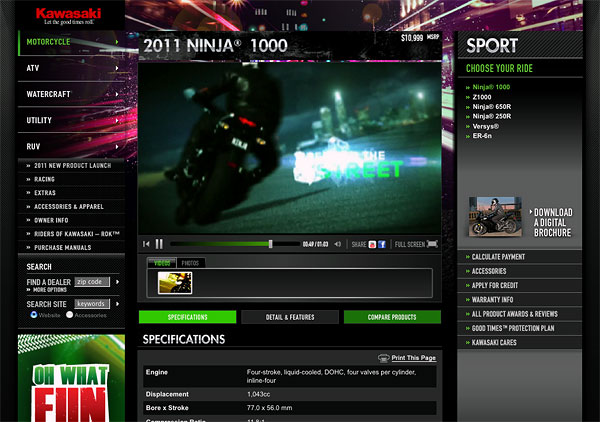Pause the Ninja 1000 video

(159, 244)
